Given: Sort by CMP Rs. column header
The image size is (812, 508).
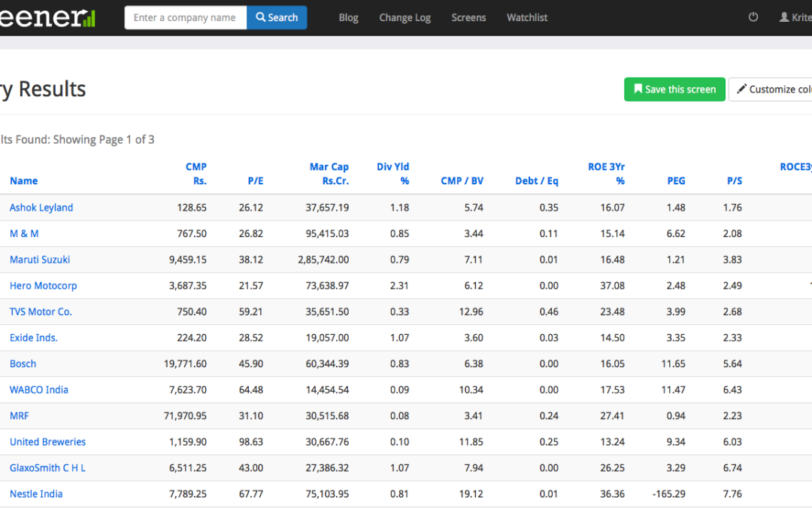Looking at the screenshot, I should tap(196, 174).
